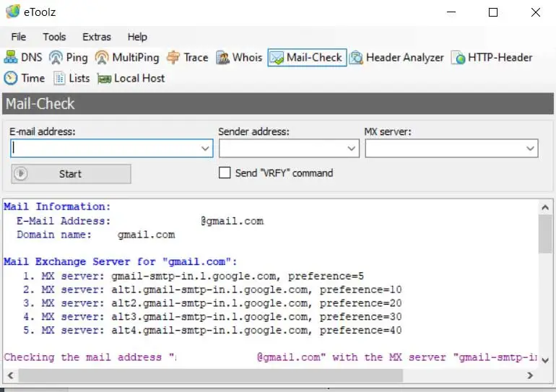Expand the MX server dropdown
Viewport: 556px width, 392px height.
[530, 149]
